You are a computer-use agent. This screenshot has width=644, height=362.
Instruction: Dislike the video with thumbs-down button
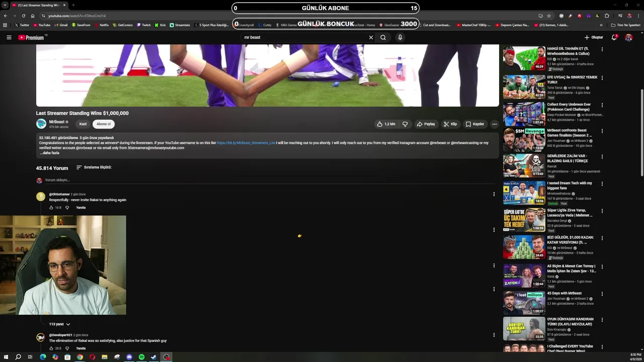(405, 124)
